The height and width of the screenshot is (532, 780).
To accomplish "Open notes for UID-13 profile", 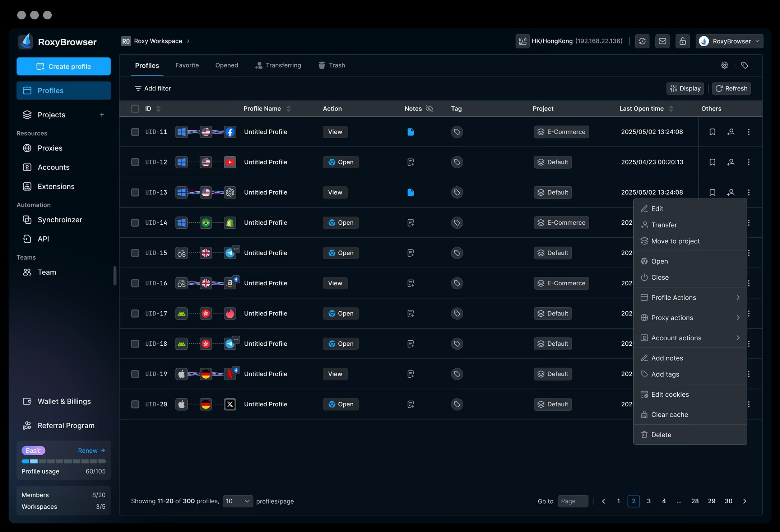I will (x=410, y=192).
